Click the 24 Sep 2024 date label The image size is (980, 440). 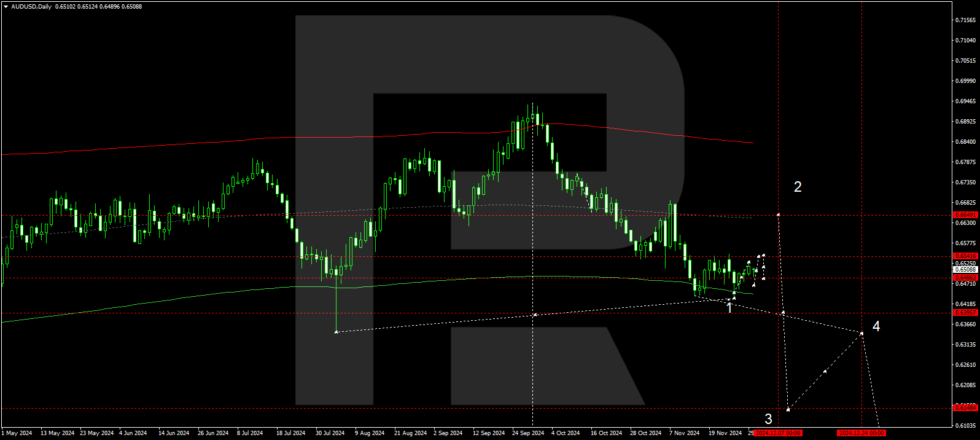[528, 433]
